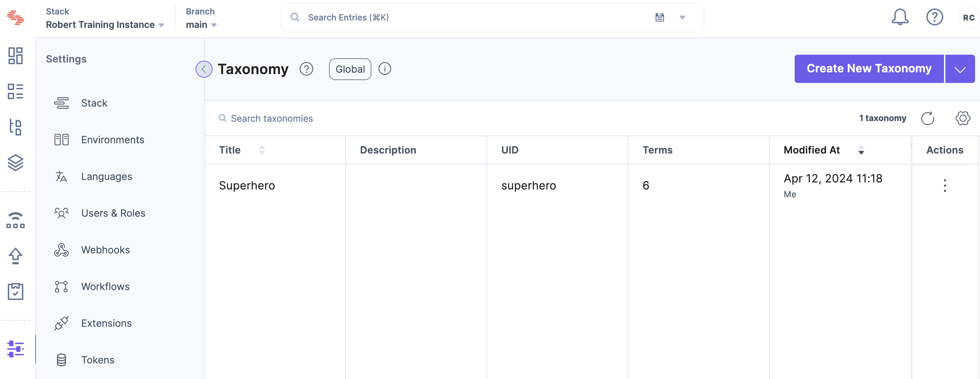980x379 pixels.
Task: Click the Languages translate icon
Action: pos(61,176)
